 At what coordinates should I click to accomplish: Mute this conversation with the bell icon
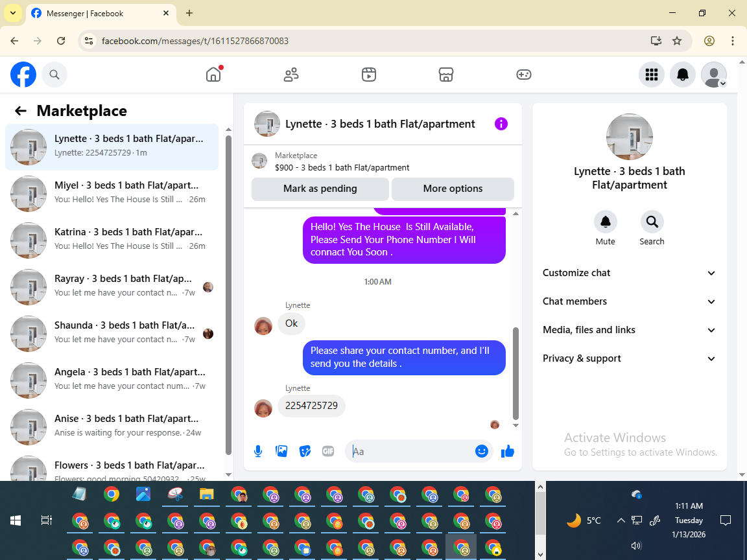[x=605, y=222]
